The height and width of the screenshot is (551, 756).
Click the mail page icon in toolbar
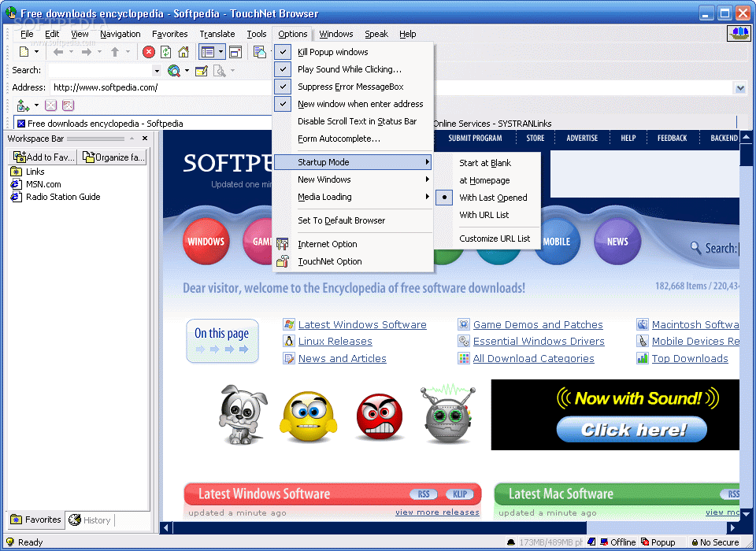(x=259, y=52)
